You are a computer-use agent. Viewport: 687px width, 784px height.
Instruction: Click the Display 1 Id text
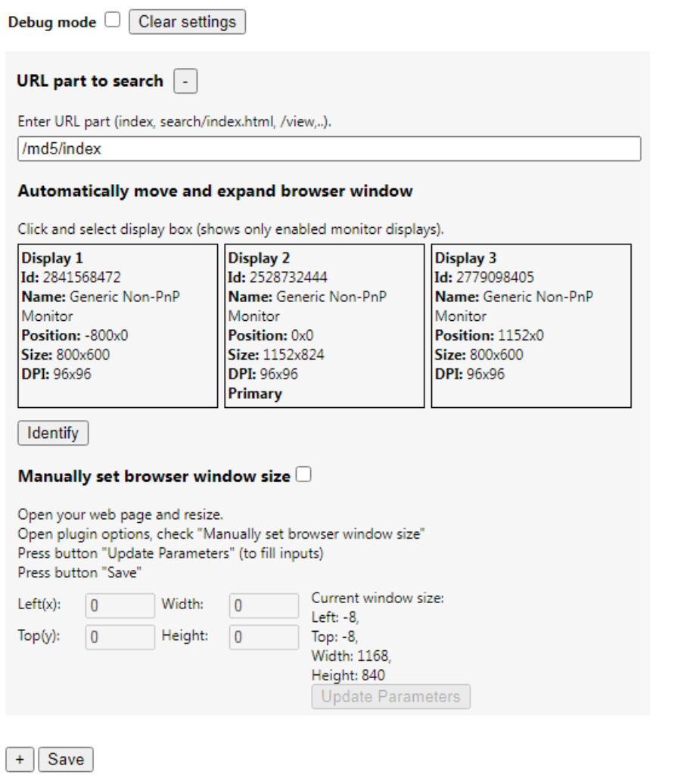[71, 278]
